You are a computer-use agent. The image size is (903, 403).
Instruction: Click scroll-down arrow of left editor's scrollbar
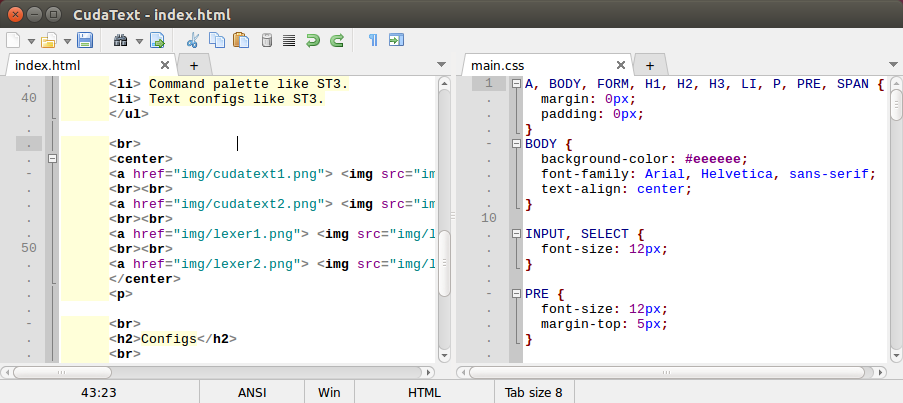tap(444, 356)
